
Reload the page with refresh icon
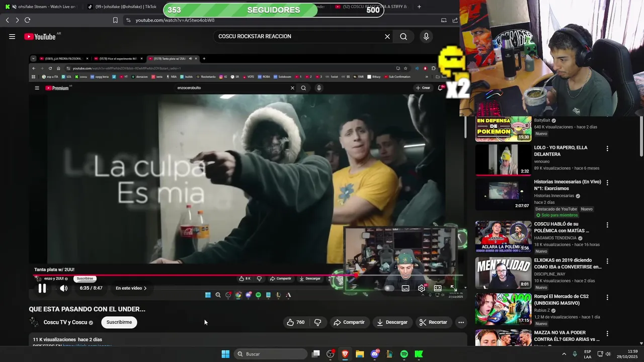point(27,20)
